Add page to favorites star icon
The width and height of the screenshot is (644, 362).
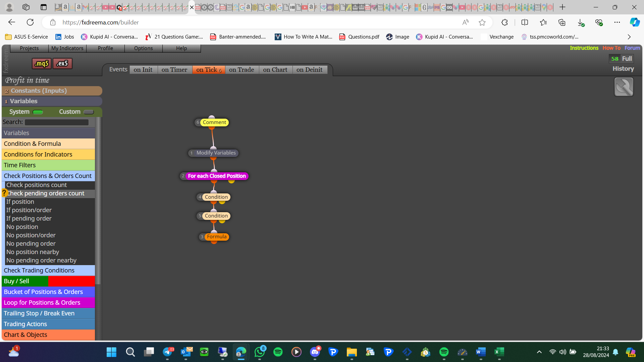[x=482, y=22]
